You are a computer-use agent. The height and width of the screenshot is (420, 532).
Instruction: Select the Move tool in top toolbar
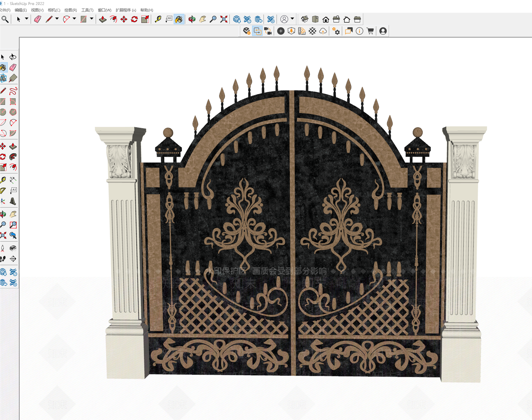pyautogui.click(x=124, y=19)
